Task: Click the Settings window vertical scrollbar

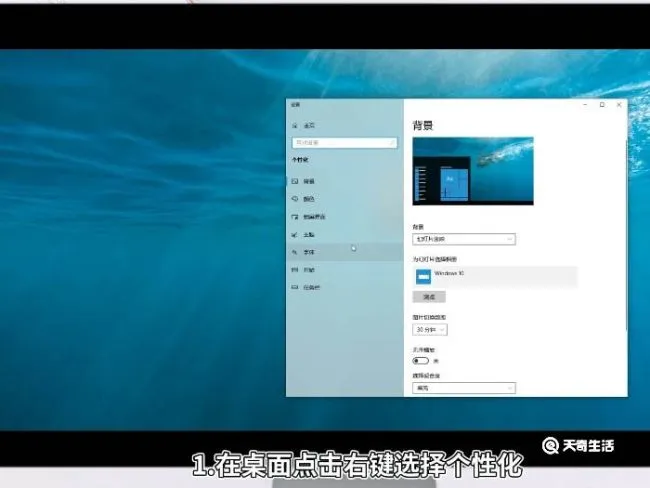Action: click(626, 234)
